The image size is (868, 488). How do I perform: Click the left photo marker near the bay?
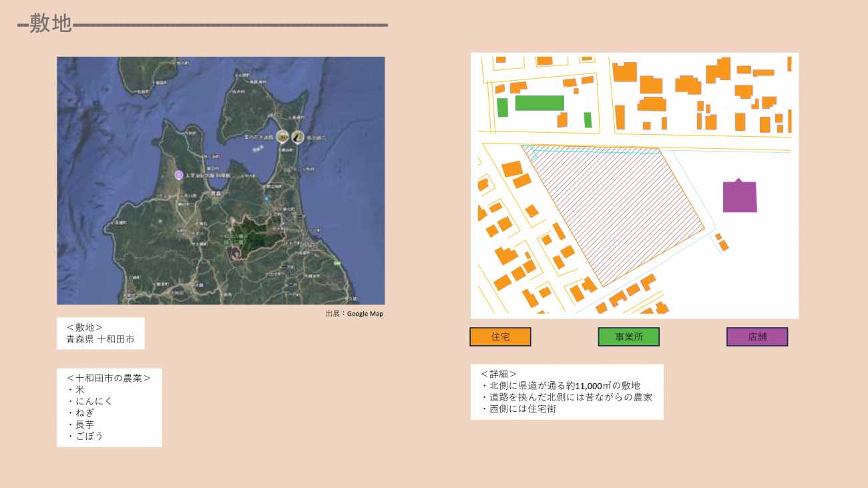pyautogui.click(x=282, y=137)
